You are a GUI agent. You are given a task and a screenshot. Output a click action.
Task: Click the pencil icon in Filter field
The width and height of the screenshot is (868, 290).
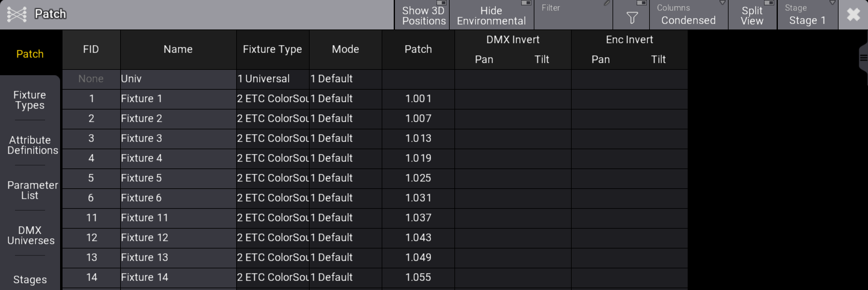coord(607,3)
